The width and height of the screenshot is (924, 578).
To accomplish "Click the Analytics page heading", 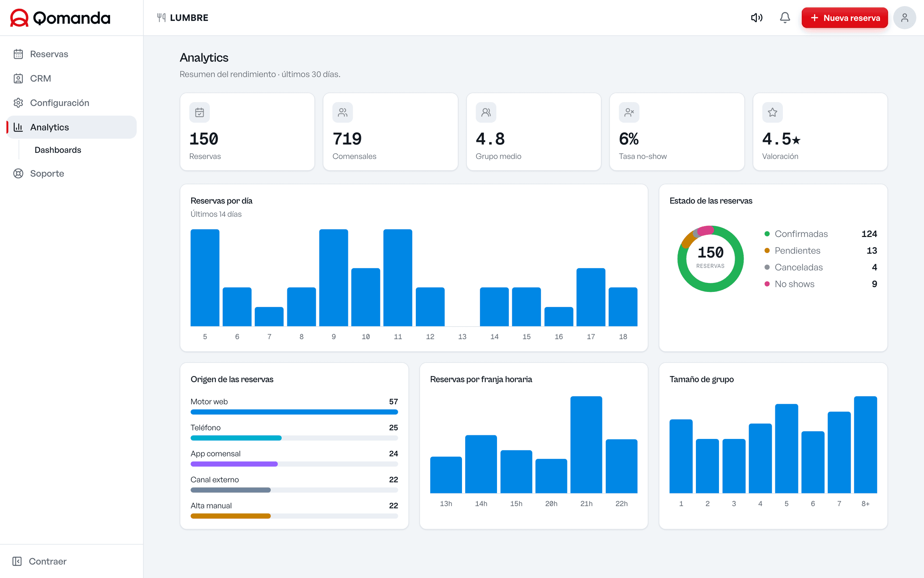I will [204, 57].
